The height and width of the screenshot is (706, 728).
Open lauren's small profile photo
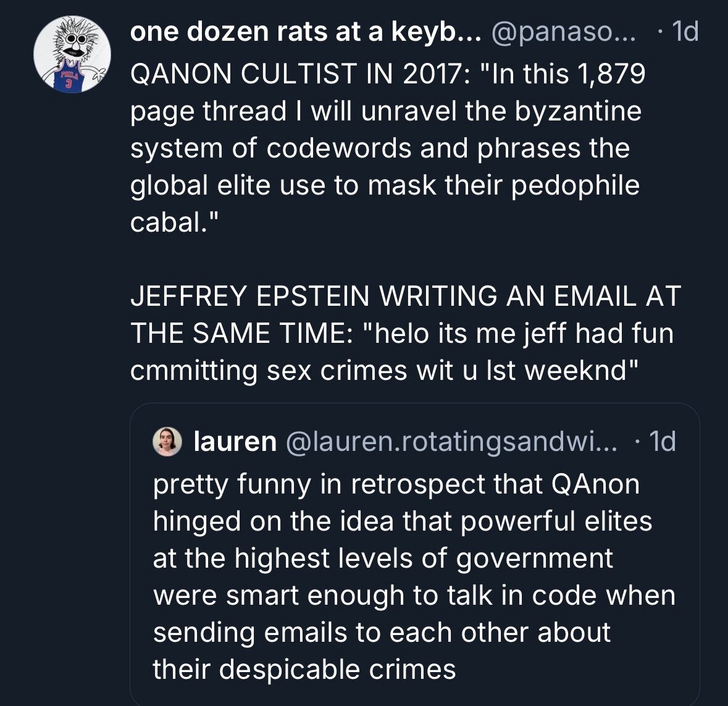[x=167, y=442]
